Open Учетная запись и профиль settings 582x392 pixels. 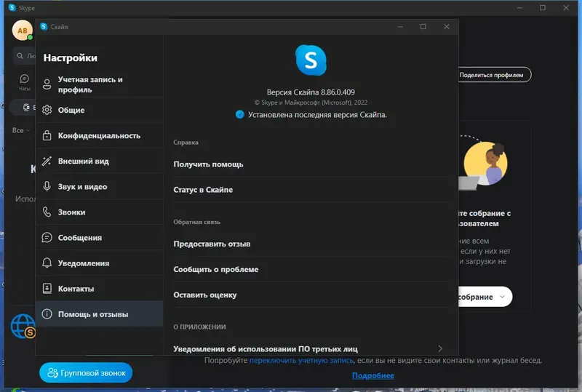[x=100, y=84]
